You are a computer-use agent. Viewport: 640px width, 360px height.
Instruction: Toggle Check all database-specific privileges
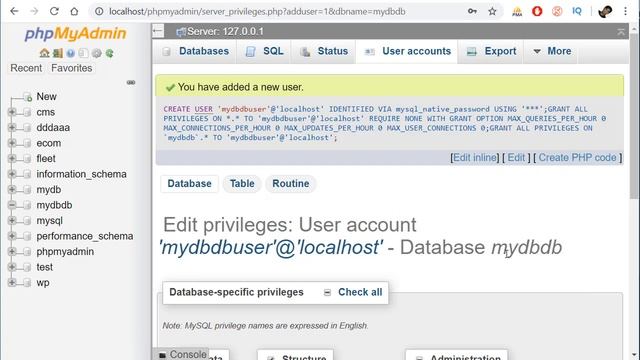click(360, 292)
